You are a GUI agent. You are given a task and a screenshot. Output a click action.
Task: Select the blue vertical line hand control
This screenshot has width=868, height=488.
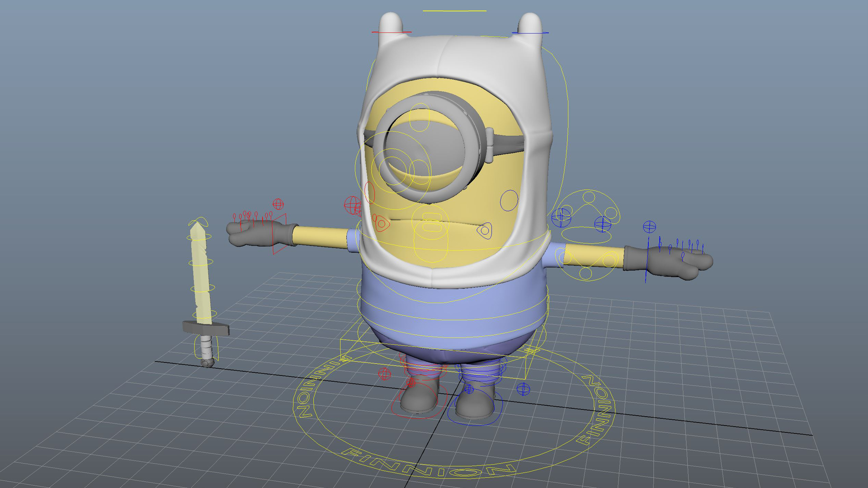coord(647,260)
